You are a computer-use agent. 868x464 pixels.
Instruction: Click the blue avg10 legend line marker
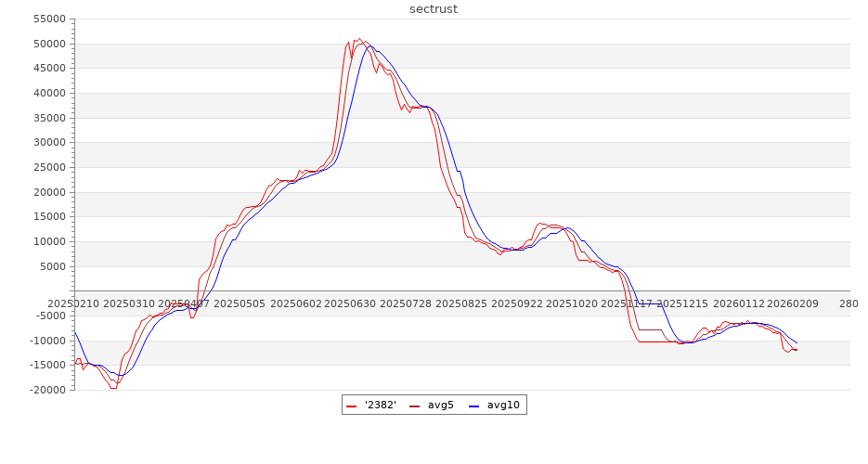pyautogui.click(x=474, y=406)
